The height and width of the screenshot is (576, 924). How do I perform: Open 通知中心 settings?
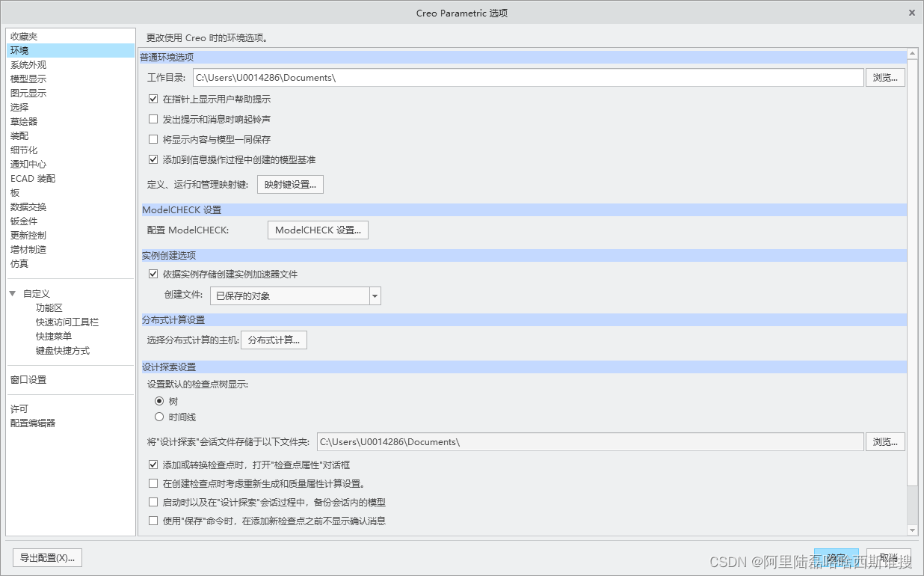28,165
